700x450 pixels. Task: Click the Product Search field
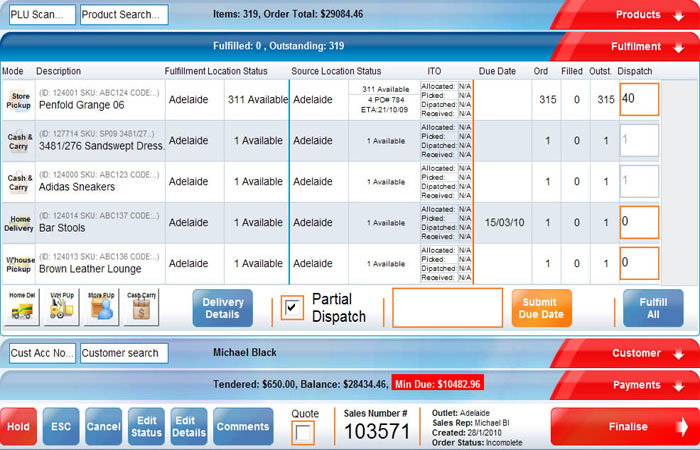124,15
